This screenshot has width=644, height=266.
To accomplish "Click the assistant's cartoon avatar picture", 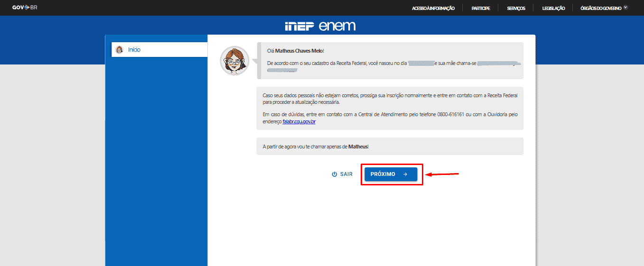I will click(x=234, y=61).
